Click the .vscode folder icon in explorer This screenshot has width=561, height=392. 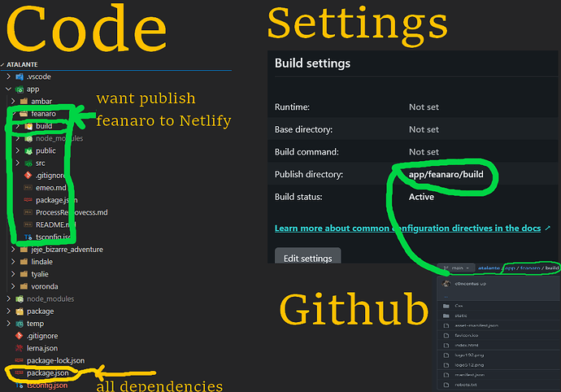[x=20, y=76]
